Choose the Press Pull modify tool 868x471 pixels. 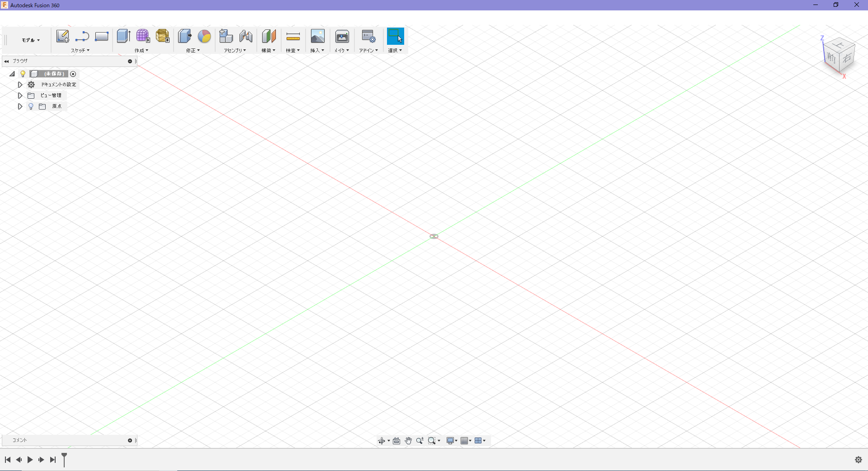184,36
